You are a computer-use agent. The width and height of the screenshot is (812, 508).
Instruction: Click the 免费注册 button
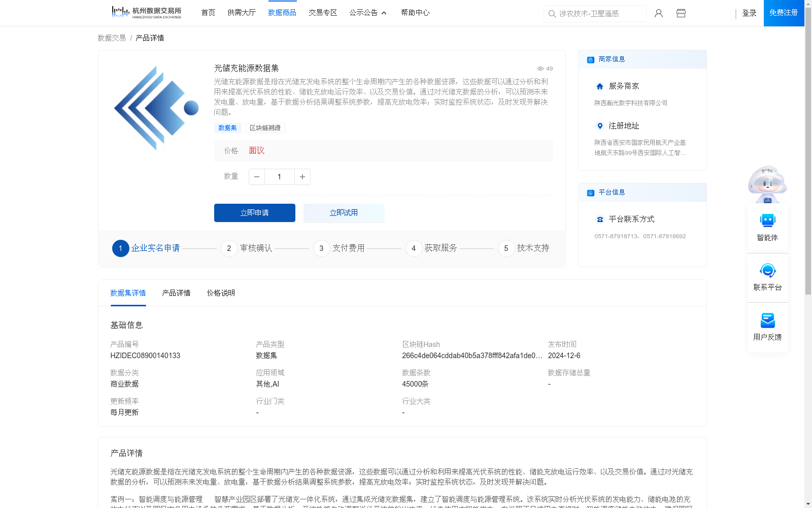pyautogui.click(x=784, y=13)
